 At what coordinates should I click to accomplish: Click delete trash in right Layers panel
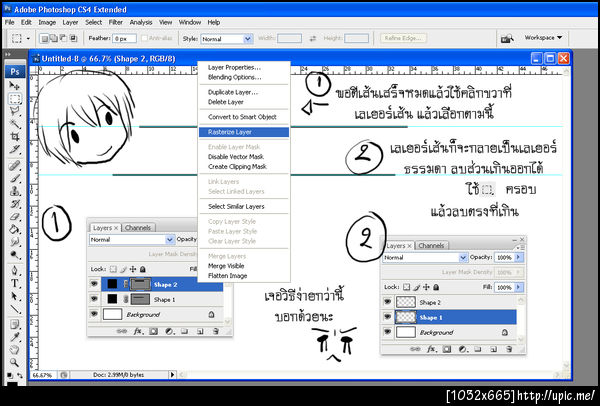(509, 349)
